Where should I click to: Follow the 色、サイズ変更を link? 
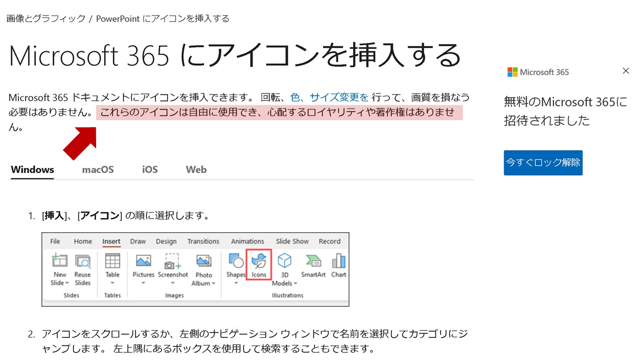click(x=330, y=97)
